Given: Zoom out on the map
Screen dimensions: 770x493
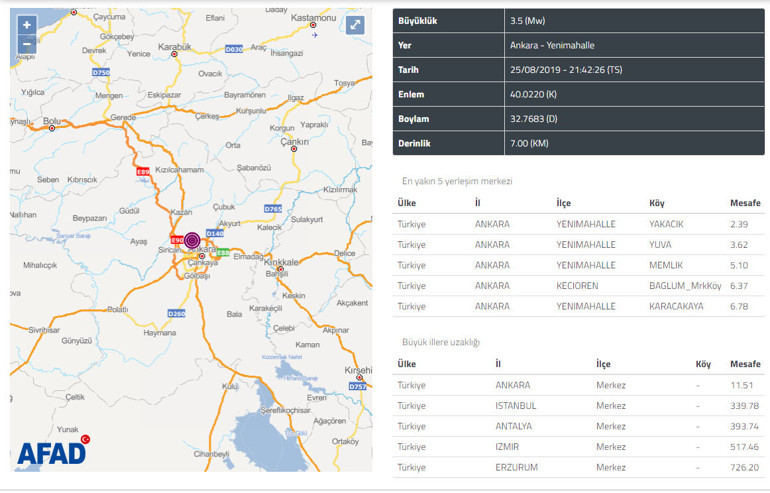Looking at the screenshot, I should pyautogui.click(x=26, y=44).
